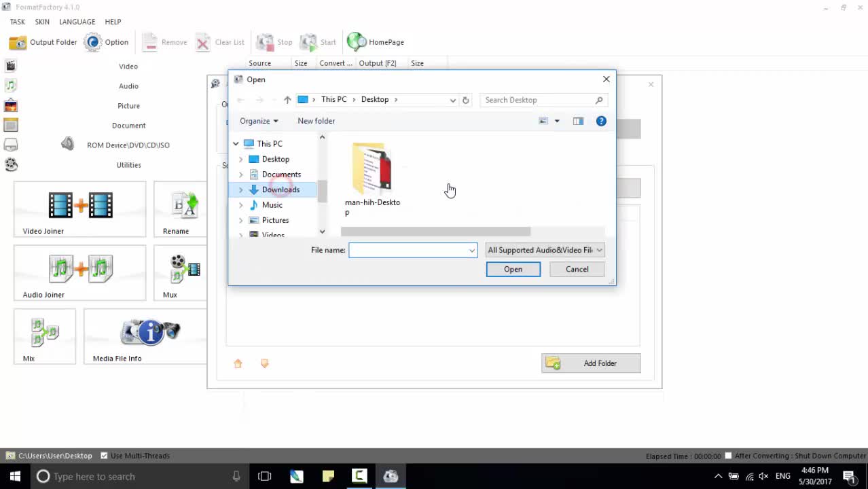
Task: Click the Start toolbar icon
Action: 309,42
